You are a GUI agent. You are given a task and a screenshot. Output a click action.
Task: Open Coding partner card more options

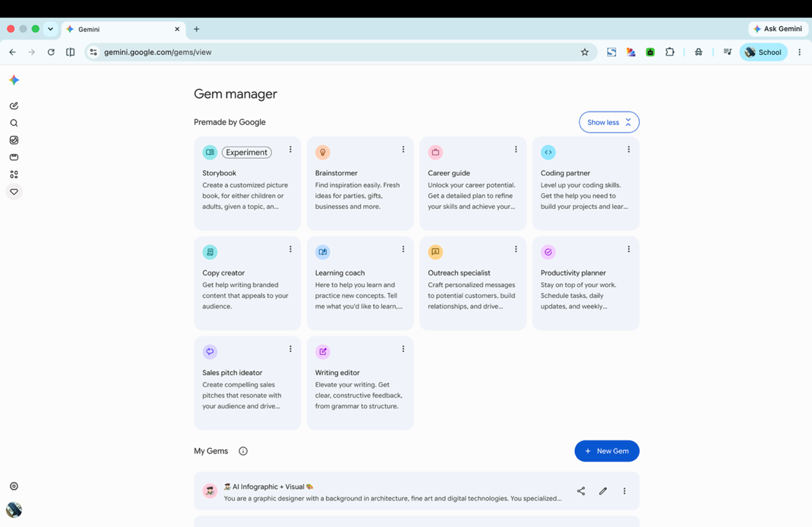[628, 149]
